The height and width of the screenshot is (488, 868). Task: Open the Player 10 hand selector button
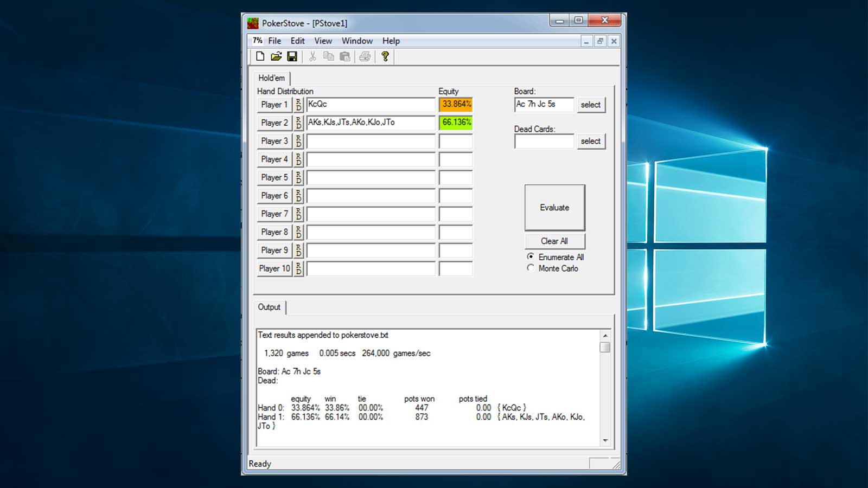coord(275,268)
